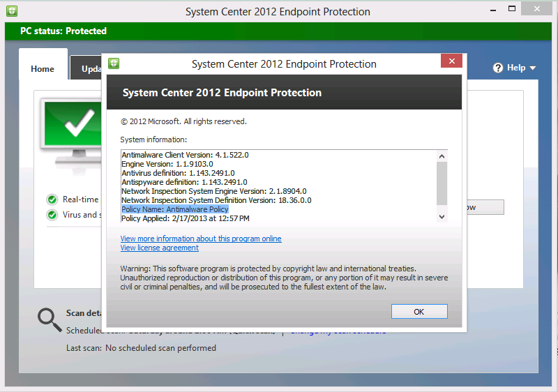Click the Real-time protection green check icon
The image size is (558, 392).
[x=52, y=199]
